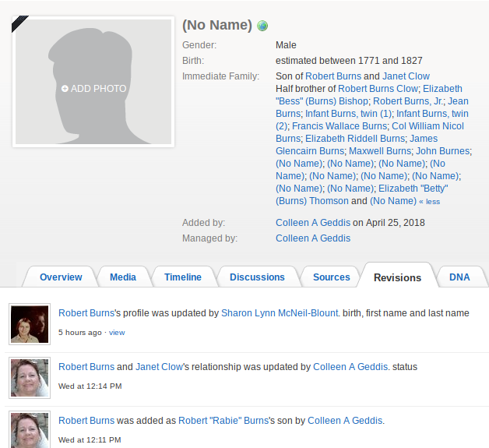
Task: Open the DNA tab
Action: [x=459, y=277]
